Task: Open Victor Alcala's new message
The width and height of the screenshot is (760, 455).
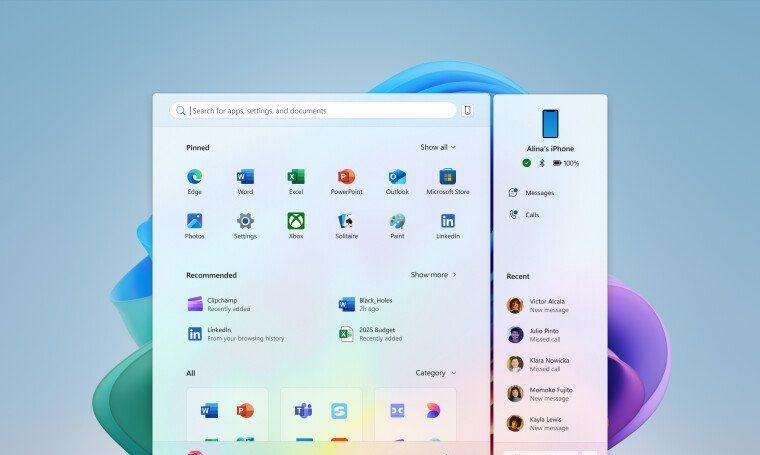Action: pyautogui.click(x=538, y=305)
